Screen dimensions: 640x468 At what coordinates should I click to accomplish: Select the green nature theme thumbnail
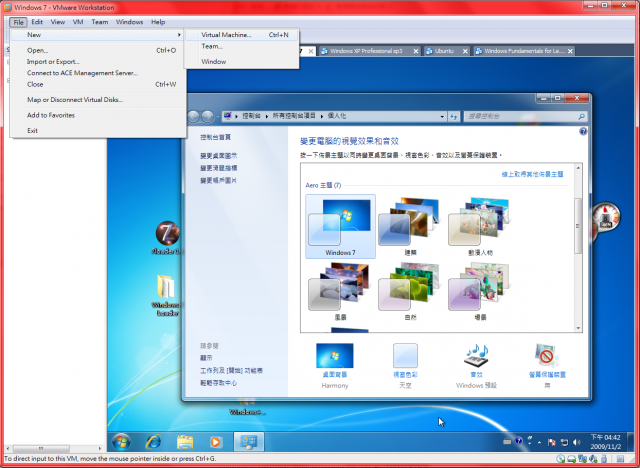click(410, 291)
